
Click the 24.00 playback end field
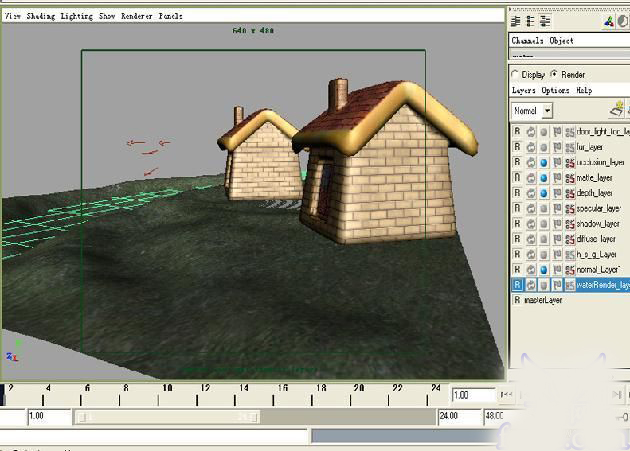point(452,415)
